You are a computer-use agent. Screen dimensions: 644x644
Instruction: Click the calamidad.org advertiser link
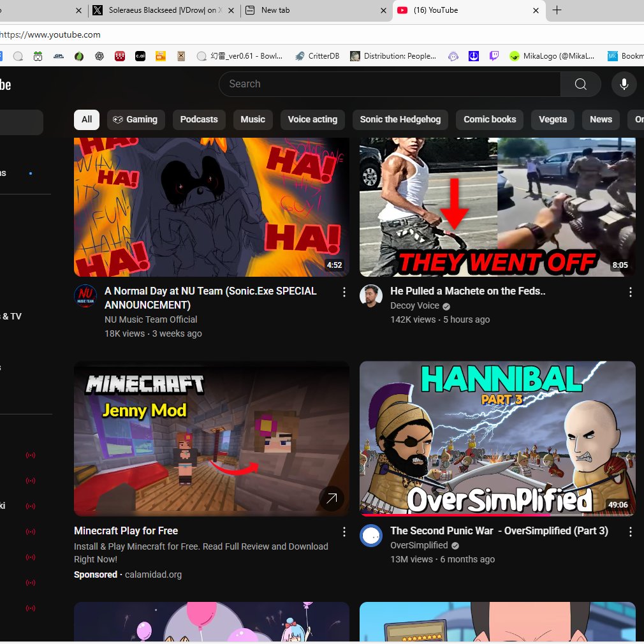[x=153, y=575]
